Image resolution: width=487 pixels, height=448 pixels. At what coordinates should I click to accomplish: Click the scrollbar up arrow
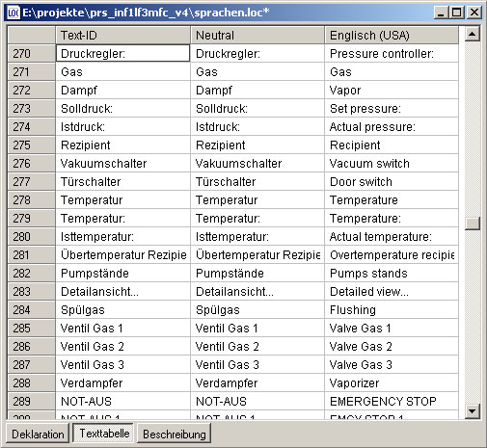coord(473,34)
